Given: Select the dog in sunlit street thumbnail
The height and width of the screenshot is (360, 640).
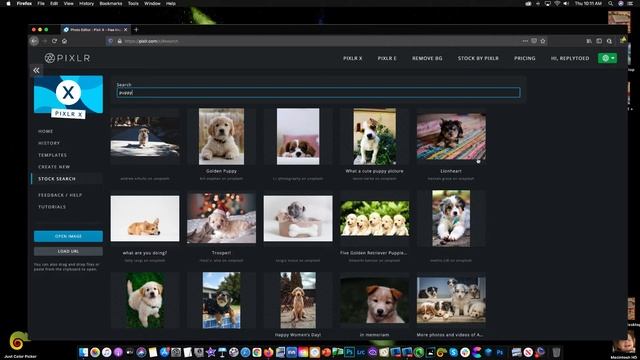Looking at the screenshot, I should (x=145, y=137).
